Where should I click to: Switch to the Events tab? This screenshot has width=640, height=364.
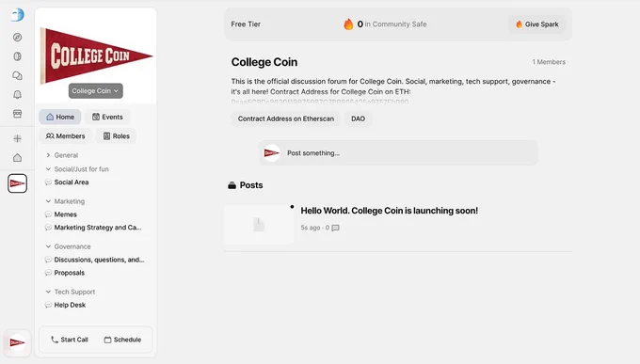[107, 117]
